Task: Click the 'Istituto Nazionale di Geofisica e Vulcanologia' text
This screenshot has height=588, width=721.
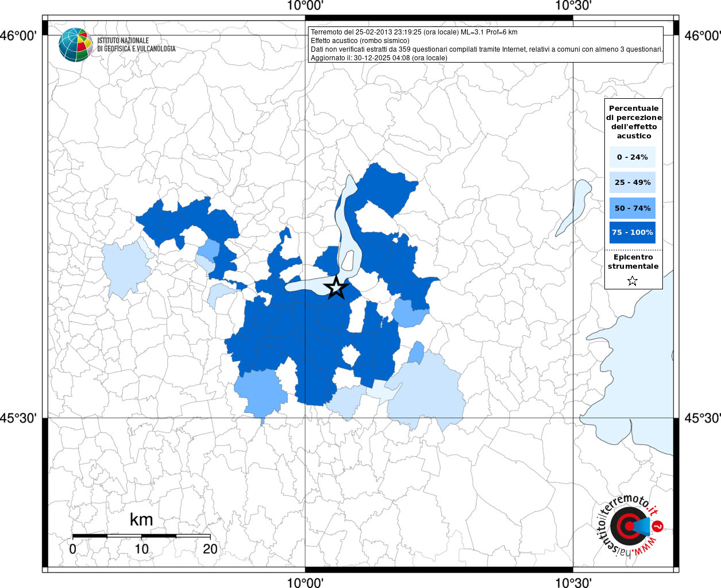Action: (x=136, y=44)
